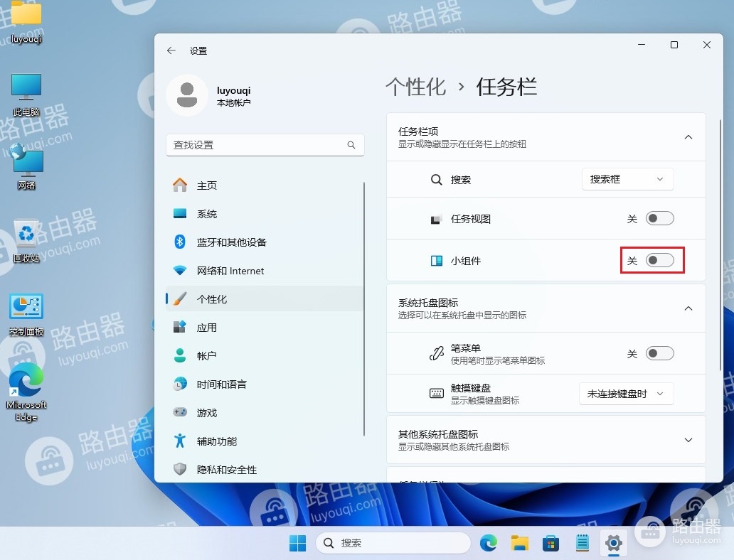This screenshot has width=734, height=560.
Task: Select 个性化 in the sidebar
Action: (265, 299)
